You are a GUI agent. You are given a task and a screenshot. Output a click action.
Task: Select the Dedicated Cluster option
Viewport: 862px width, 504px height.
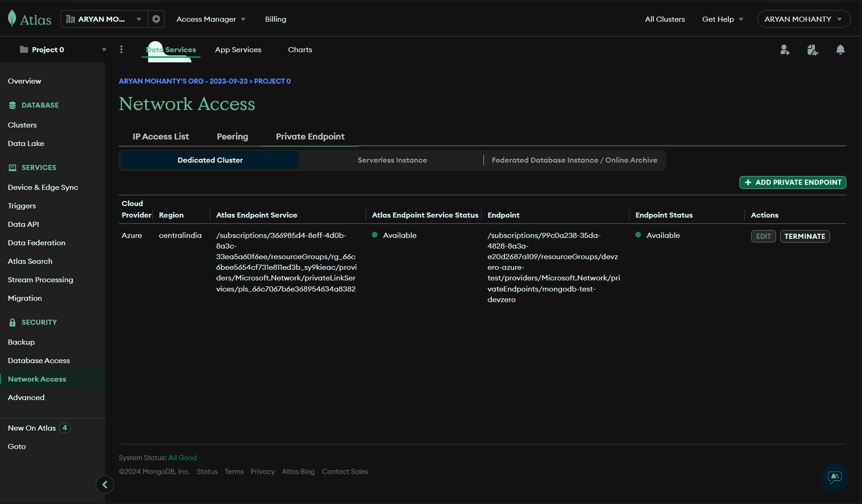[210, 160]
